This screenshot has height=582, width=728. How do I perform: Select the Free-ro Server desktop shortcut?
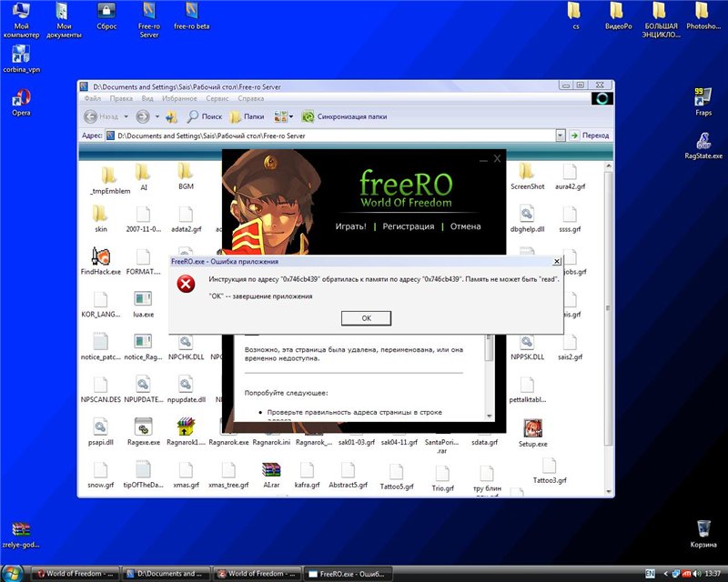[x=149, y=19]
